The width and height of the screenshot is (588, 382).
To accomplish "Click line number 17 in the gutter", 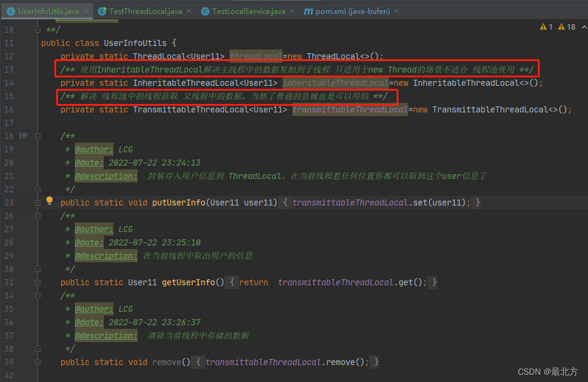I will tap(9, 123).
